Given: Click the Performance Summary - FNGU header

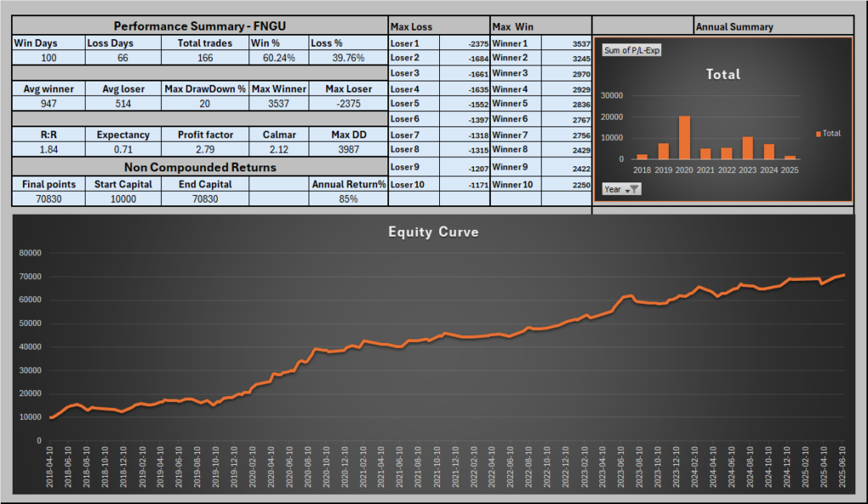Looking at the screenshot, I should tap(200, 26).
